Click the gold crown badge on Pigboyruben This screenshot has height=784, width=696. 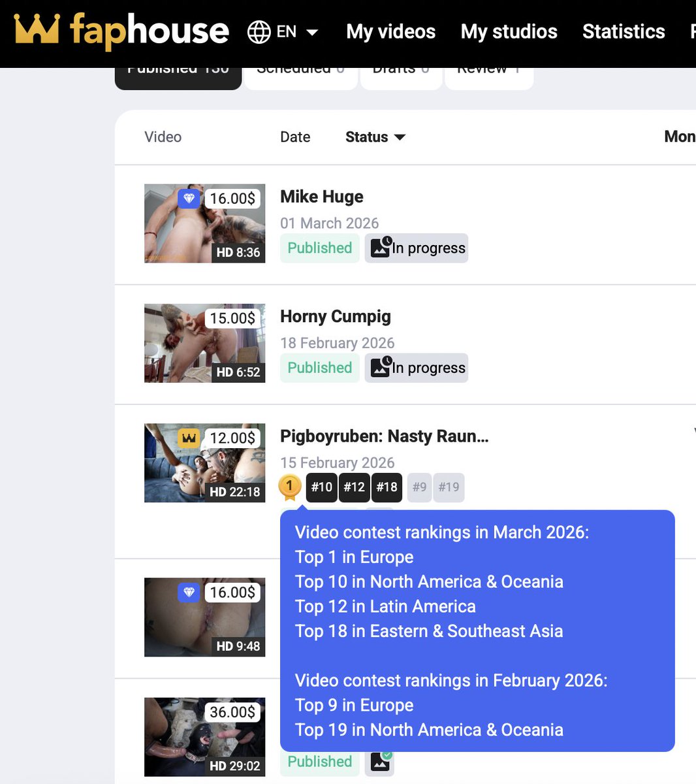[x=189, y=438]
